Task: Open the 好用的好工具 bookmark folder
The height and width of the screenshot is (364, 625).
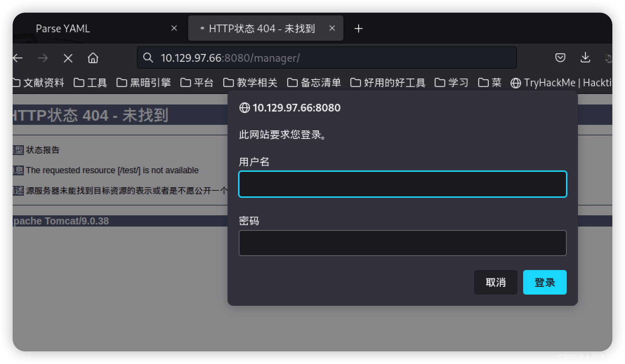Action: coord(388,83)
